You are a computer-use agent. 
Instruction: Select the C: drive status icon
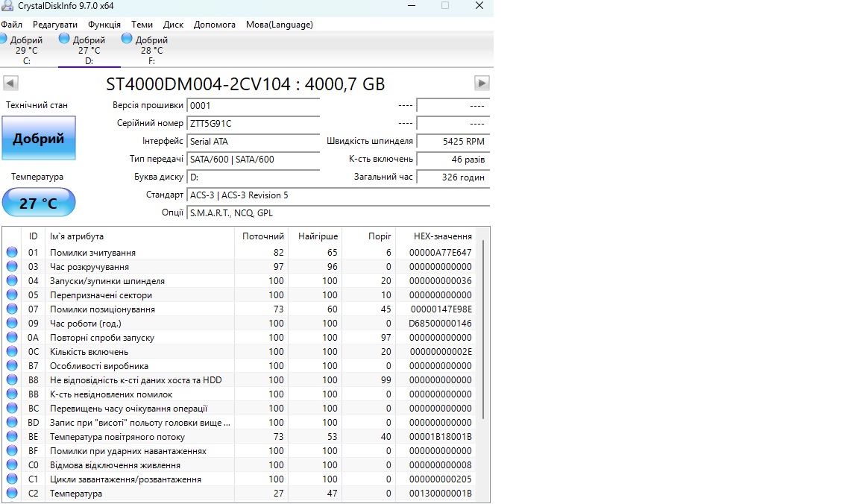(3, 38)
